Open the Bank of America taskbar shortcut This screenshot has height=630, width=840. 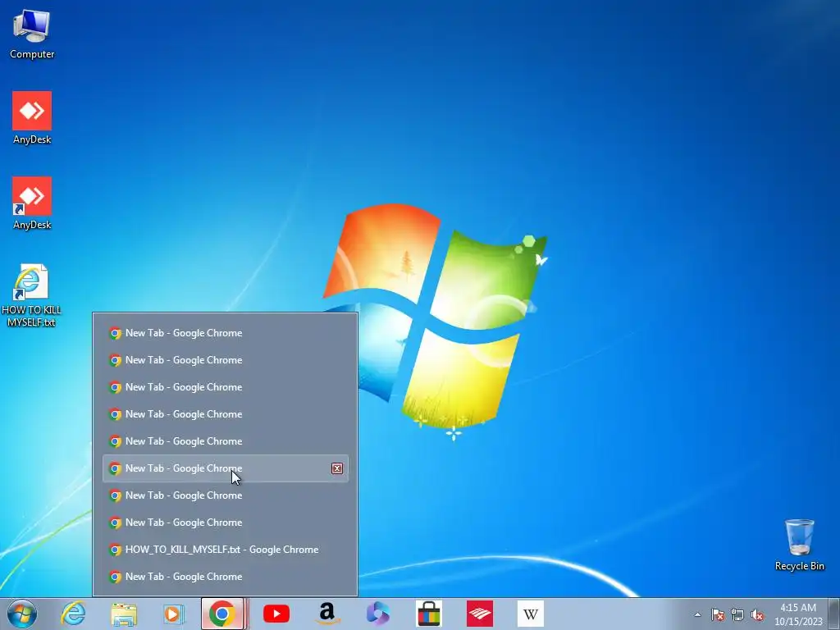(x=479, y=614)
